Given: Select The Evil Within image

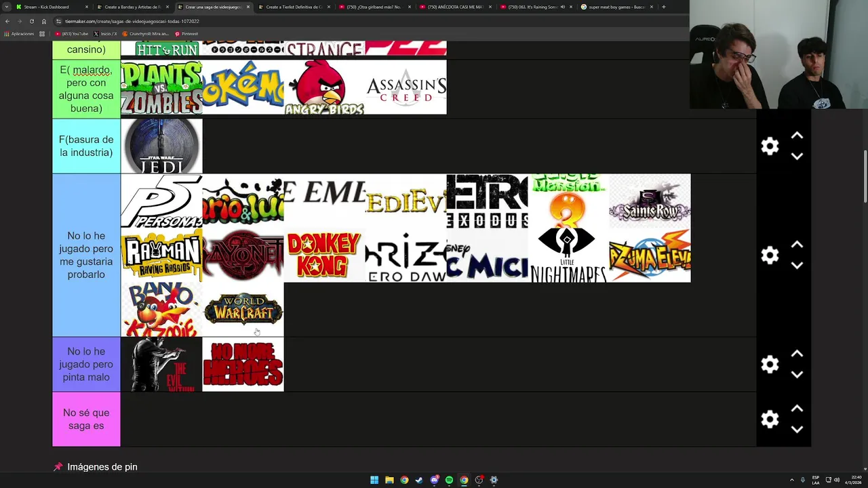Looking at the screenshot, I should (161, 365).
